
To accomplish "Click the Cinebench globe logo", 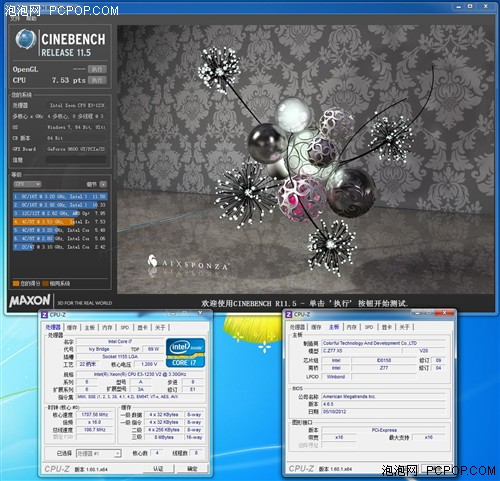I will [x=25, y=39].
